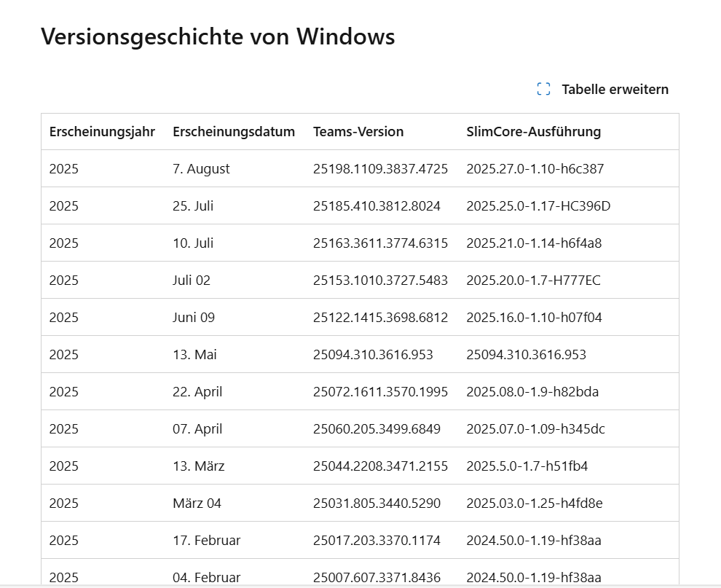The image size is (721, 588).
Task: Click the year cell in the 7. August row
Action: pos(63,169)
